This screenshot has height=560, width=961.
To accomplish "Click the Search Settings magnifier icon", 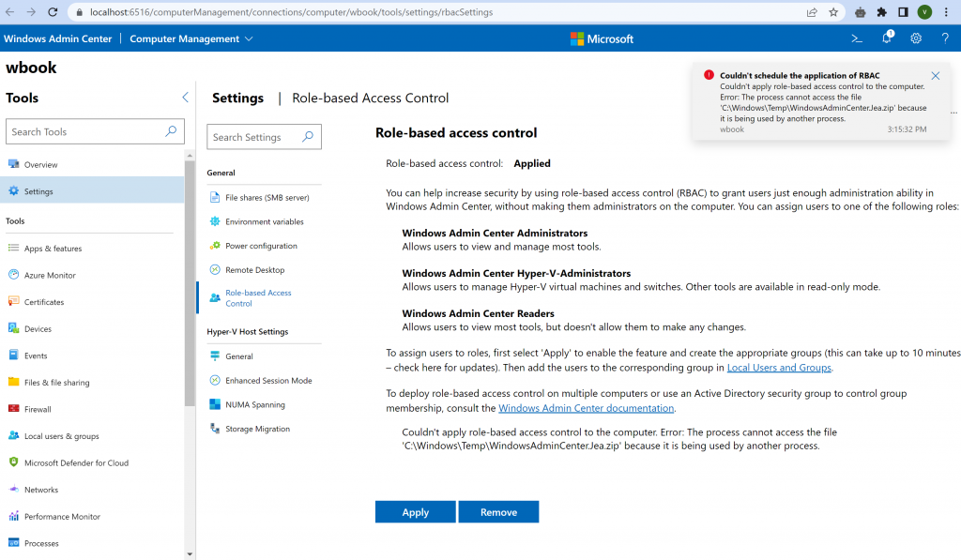I will [x=308, y=137].
